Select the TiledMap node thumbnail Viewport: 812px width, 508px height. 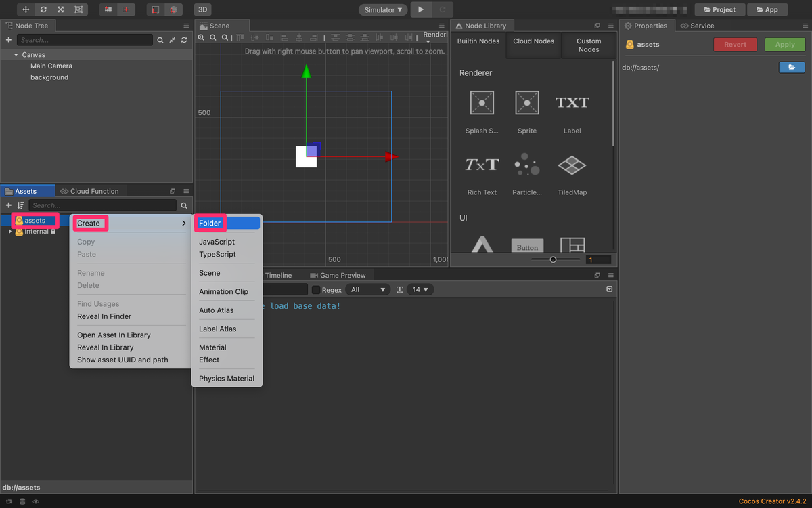(x=572, y=165)
